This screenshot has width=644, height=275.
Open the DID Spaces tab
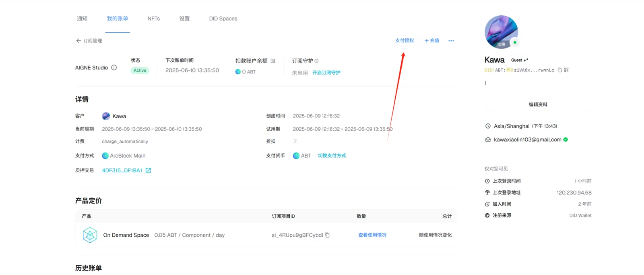223,19
